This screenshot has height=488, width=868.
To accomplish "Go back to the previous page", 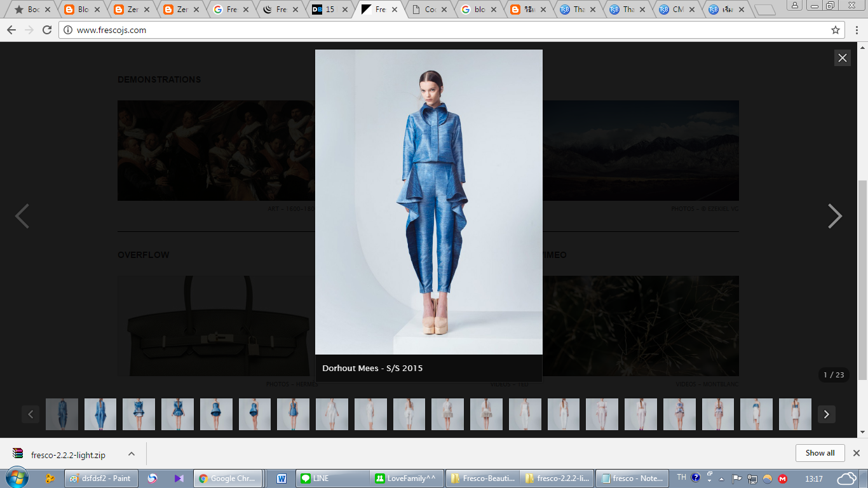I will (x=11, y=30).
